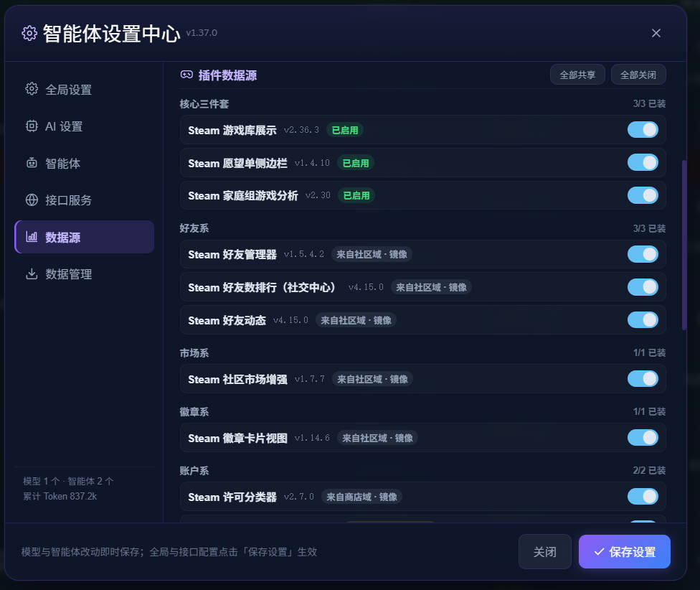Click the 智能体 robot icon
The height and width of the screenshot is (590, 700).
point(32,163)
